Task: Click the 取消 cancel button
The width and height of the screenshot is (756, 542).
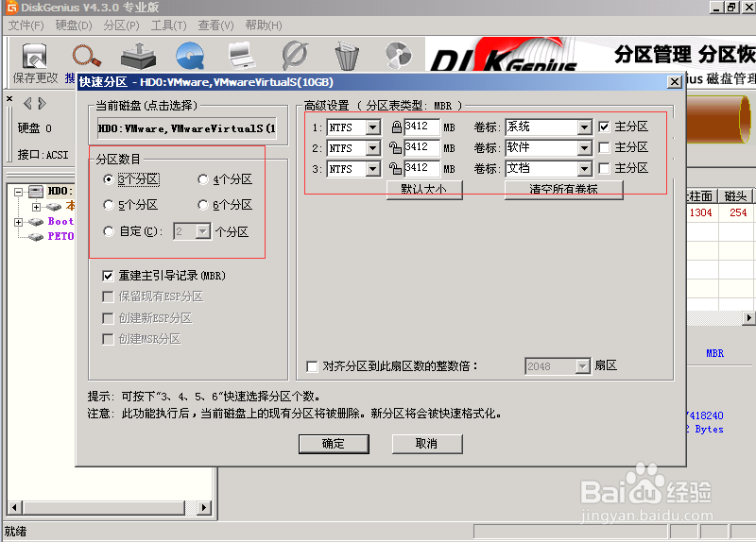Action: click(427, 444)
